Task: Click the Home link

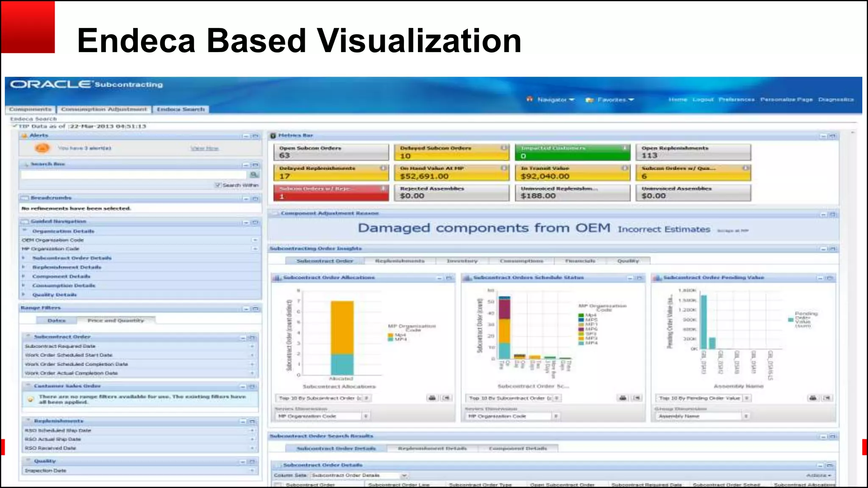Action: [x=678, y=100]
